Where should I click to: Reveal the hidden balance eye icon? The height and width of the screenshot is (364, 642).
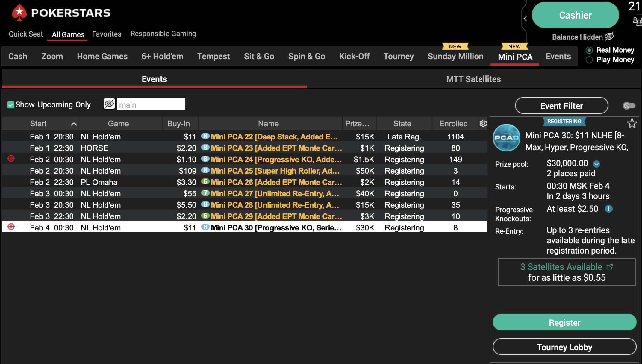[x=609, y=37]
